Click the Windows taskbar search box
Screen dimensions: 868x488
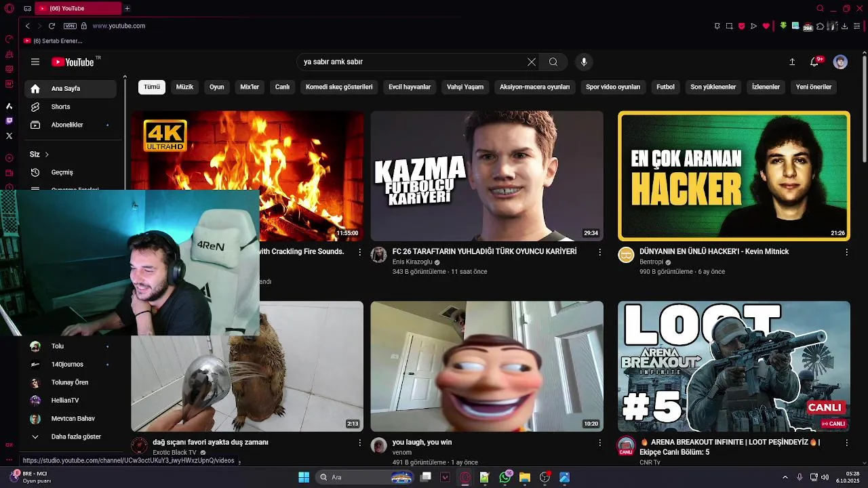364,477
